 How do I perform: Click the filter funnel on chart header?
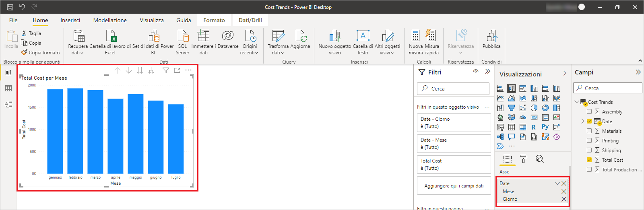click(x=165, y=70)
